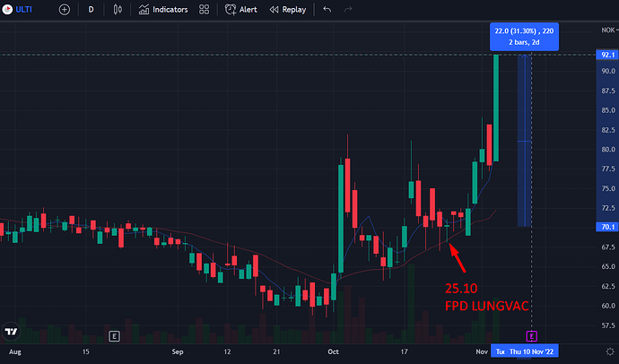Click the 60.0 price axis value
619x364 pixels.
click(x=608, y=306)
